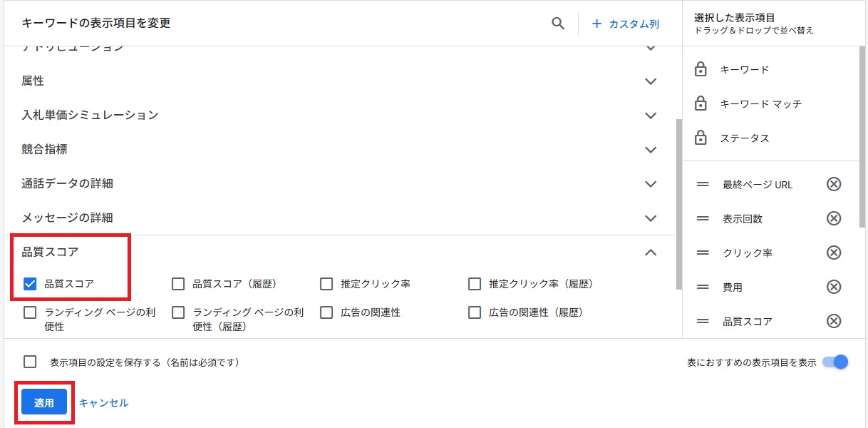The height and width of the screenshot is (428, 868).
Task: Expand 入札単価シミュレーション section
Action: tap(650, 116)
